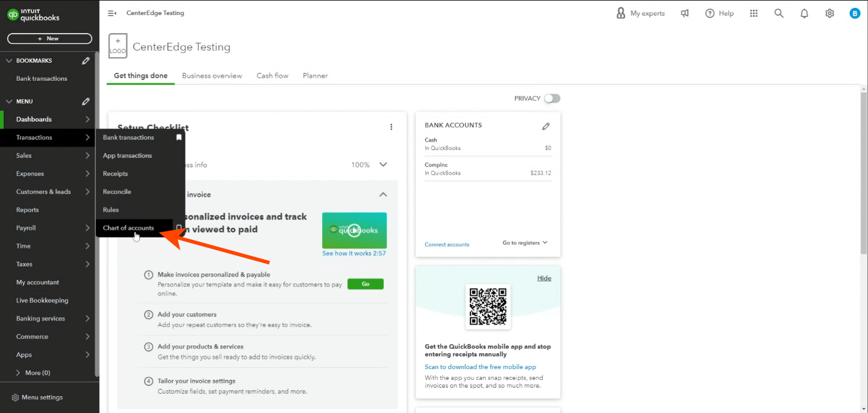Switch to the Business overview tab

click(212, 76)
